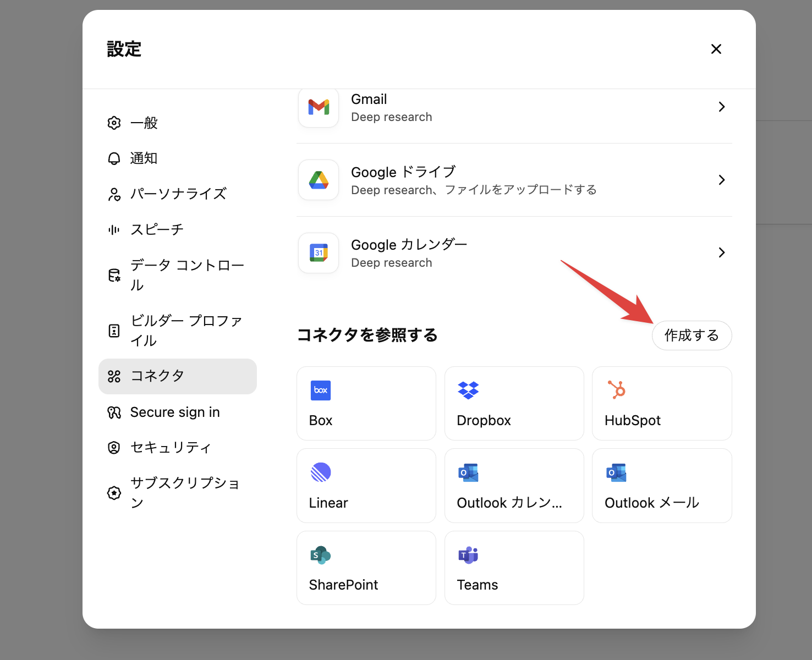
Task: Click the shield icon beside セキュリティ
Action: (114, 448)
